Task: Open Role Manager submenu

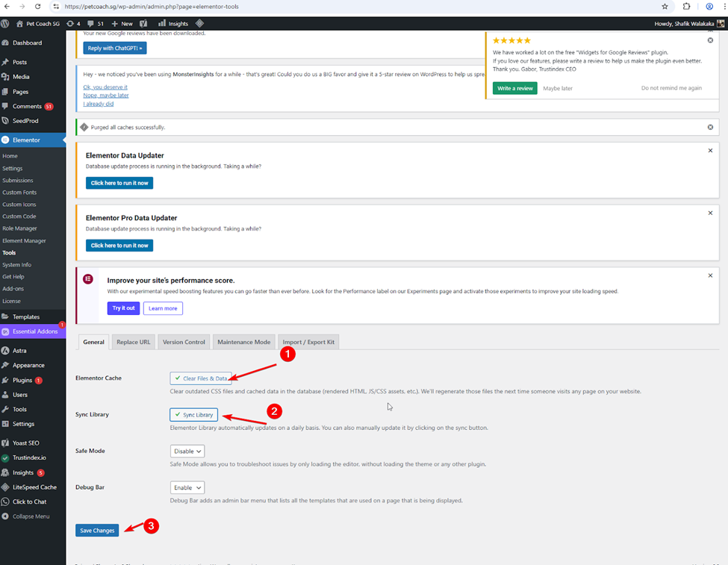Action: [x=19, y=228]
